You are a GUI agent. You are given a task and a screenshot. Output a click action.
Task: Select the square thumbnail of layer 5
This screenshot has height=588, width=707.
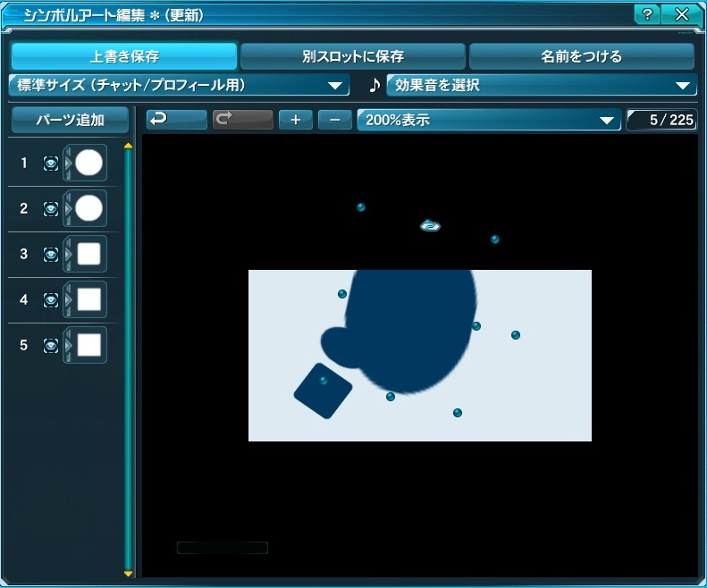point(88,346)
